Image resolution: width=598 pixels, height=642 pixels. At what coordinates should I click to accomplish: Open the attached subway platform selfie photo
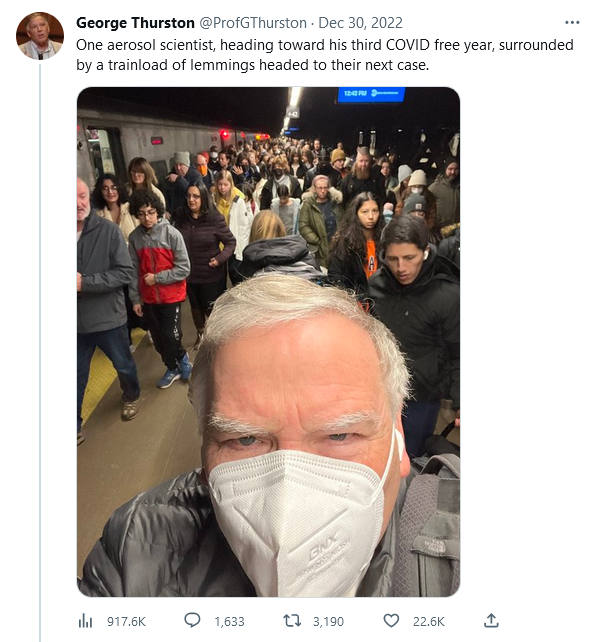(269, 341)
